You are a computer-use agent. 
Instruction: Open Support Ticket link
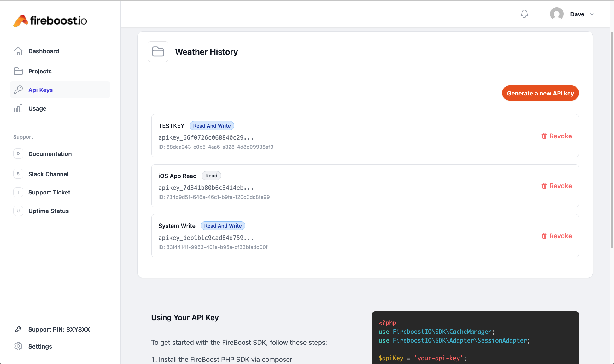(x=49, y=192)
